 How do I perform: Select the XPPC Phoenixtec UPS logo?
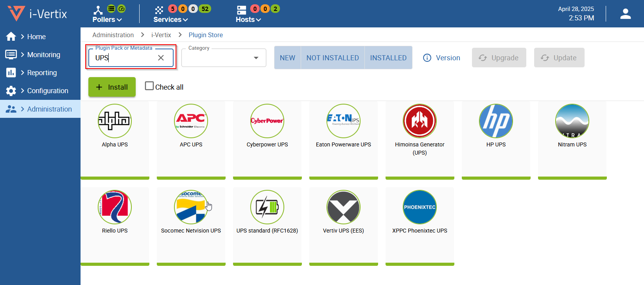tap(420, 207)
